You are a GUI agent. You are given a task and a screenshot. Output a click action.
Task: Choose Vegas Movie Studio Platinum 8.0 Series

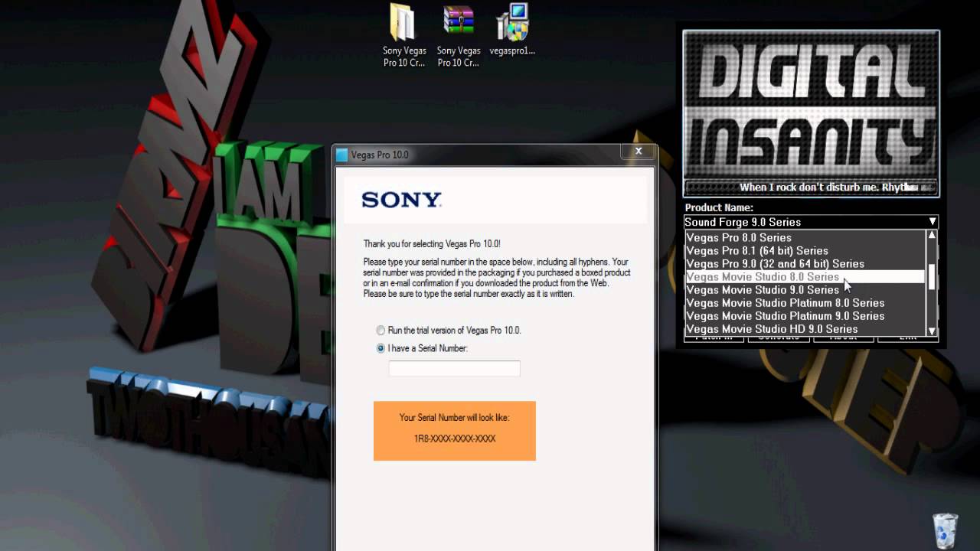click(x=805, y=302)
